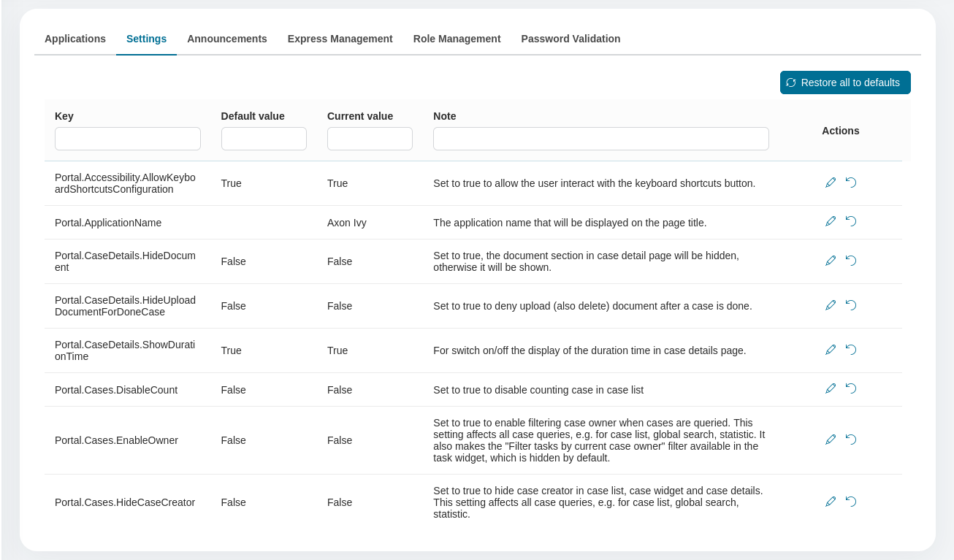Edit the Portal.Cases.HideCaseCreator setting
Image resolution: width=954 pixels, height=560 pixels.
tap(831, 502)
